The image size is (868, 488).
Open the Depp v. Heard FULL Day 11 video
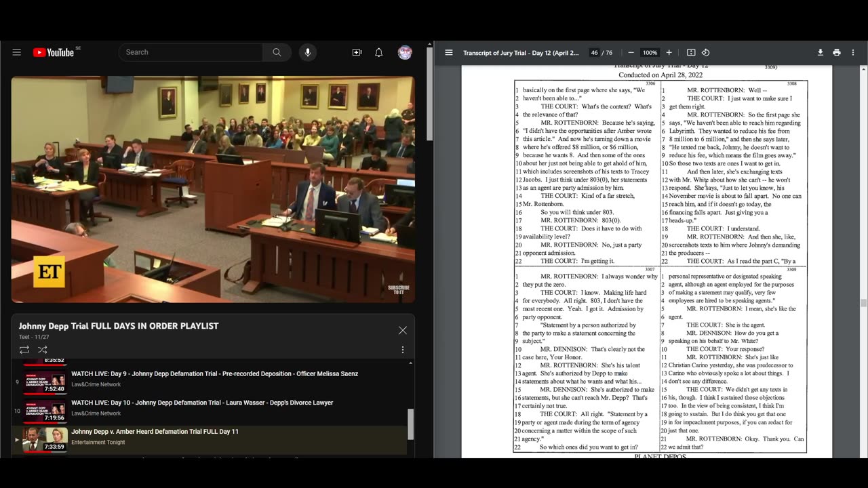click(155, 431)
